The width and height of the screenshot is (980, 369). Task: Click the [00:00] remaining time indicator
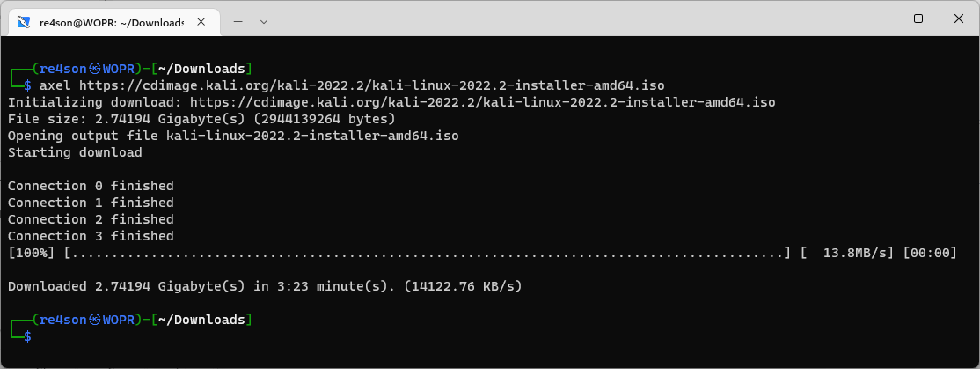point(929,254)
